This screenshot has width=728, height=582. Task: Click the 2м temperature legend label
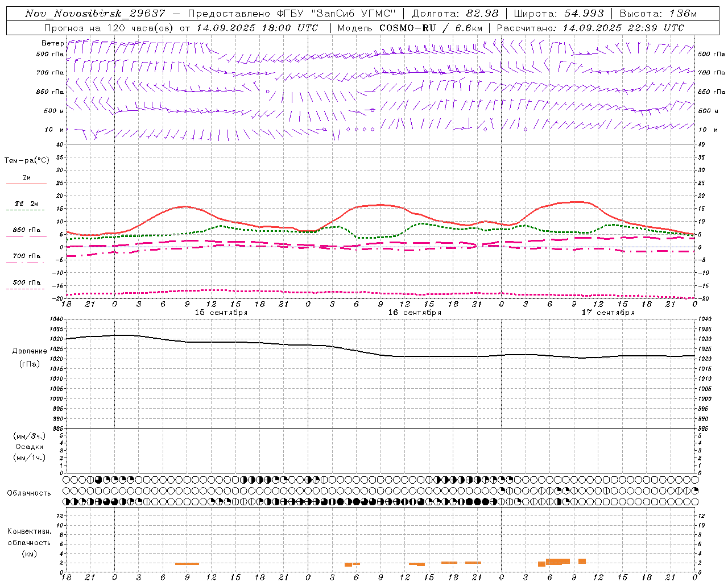coord(27,178)
